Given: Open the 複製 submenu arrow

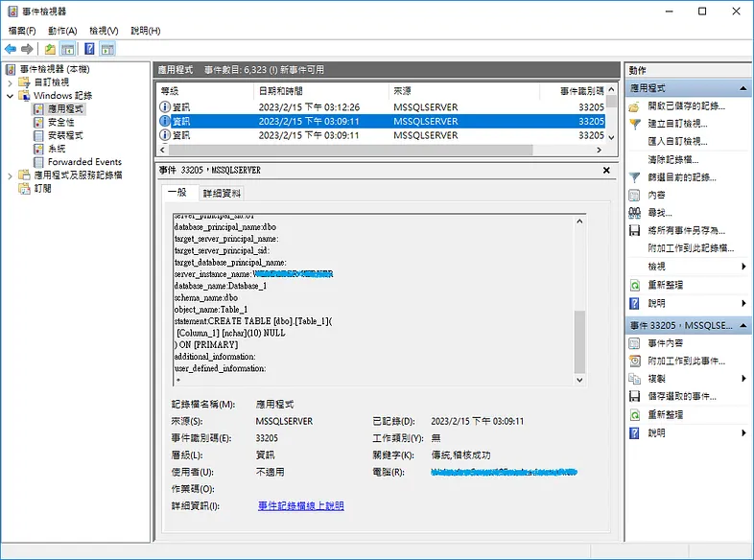Looking at the screenshot, I should coord(743,379).
